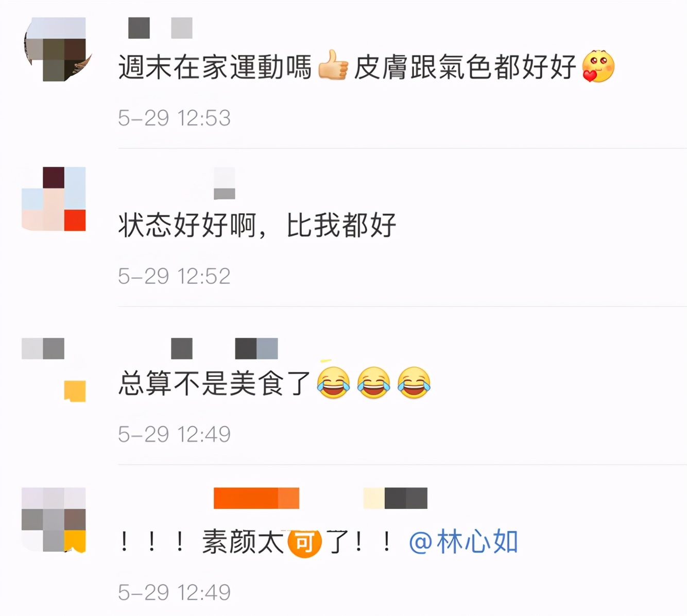Click the blurred username of first commenter

(x=160, y=28)
